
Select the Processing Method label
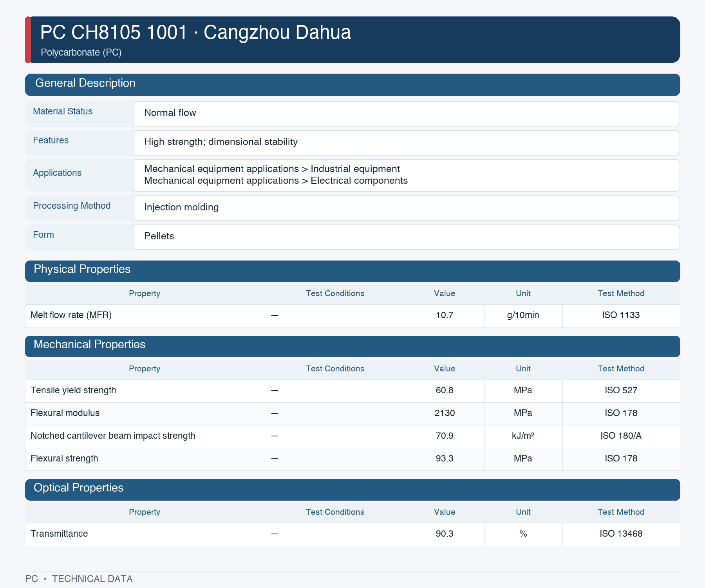coord(72,206)
